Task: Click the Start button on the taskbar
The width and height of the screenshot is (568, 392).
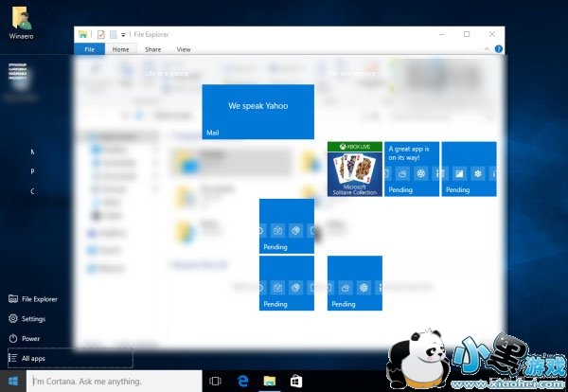Action: 13,382
